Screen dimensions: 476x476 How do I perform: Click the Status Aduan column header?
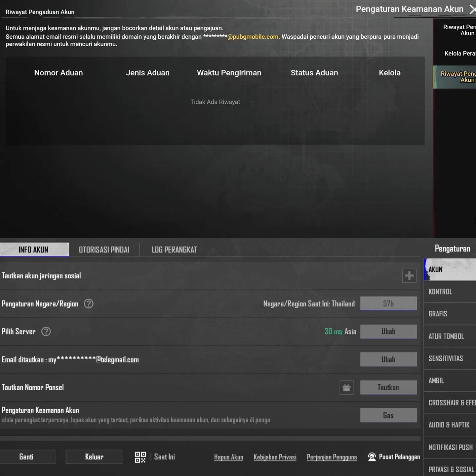[314, 73]
